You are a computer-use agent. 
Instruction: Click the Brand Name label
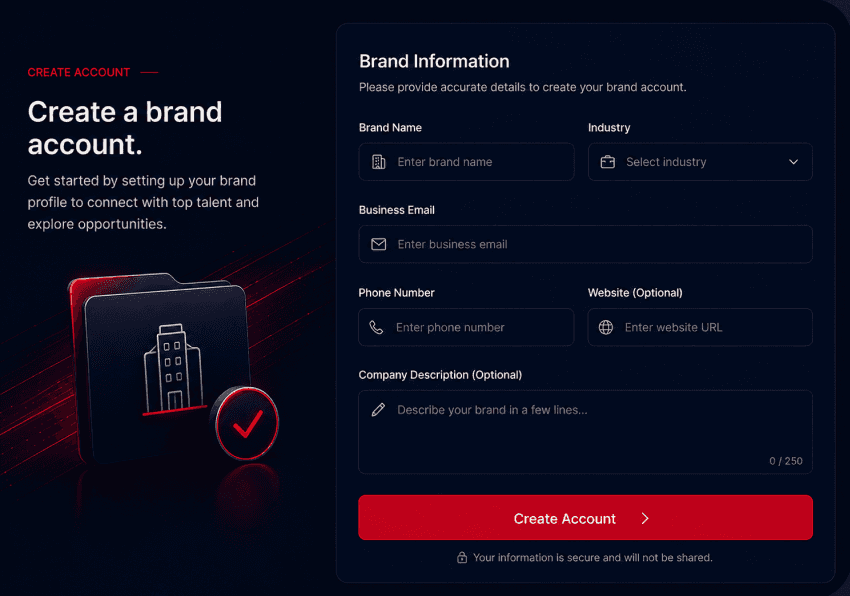tap(390, 127)
